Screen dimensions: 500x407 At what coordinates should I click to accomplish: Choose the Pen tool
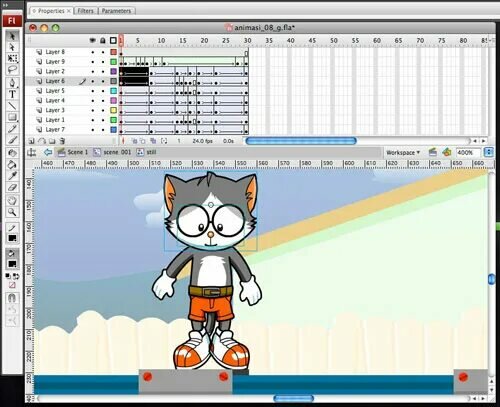[12, 82]
